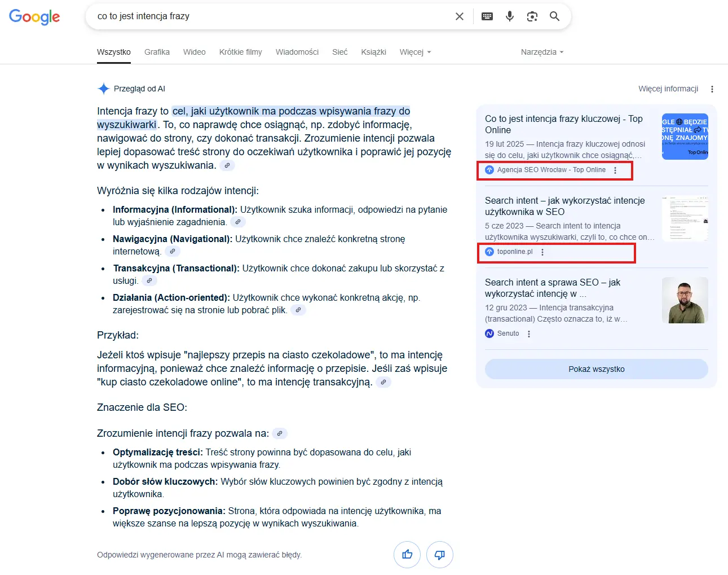Click the Pokaż wszystko button

(597, 369)
